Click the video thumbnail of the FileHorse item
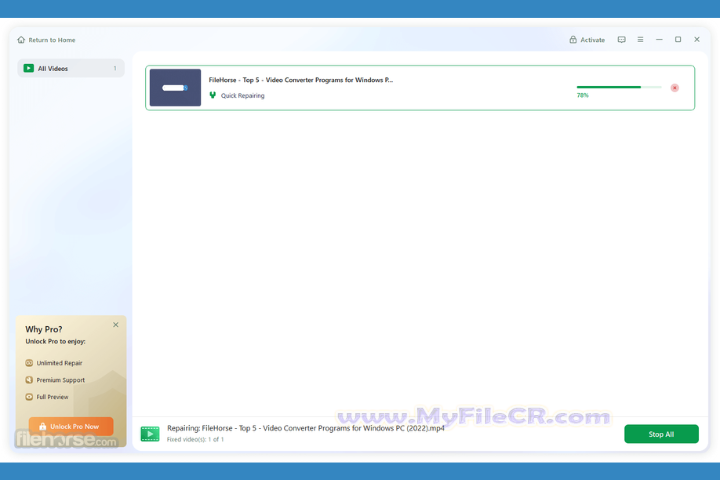720x480 pixels. click(175, 88)
